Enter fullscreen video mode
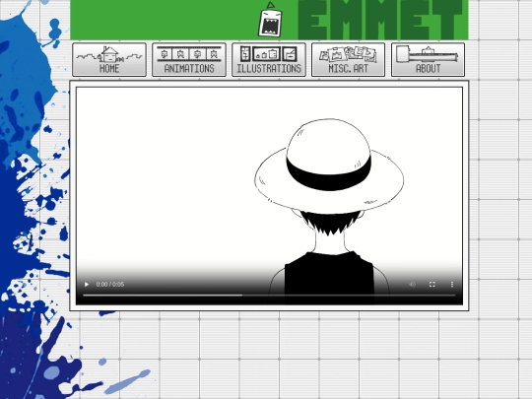The image size is (532, 399). (x=432, y=285)
